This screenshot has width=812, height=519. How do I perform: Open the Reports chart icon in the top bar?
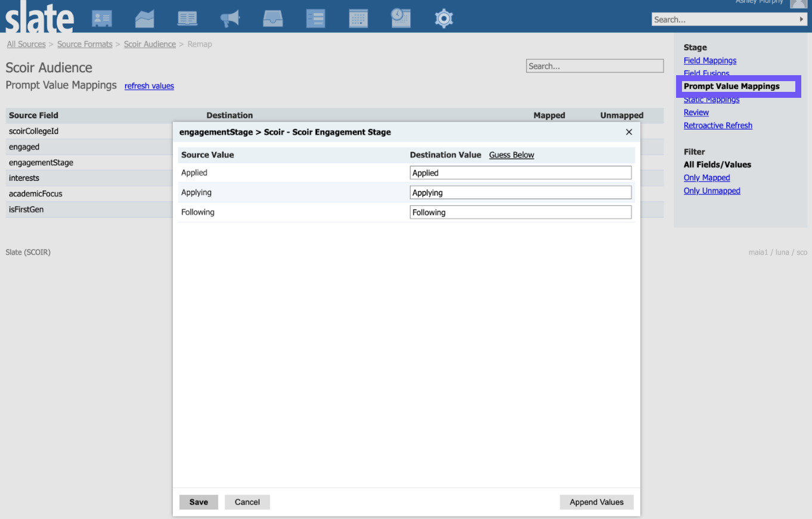coord(144,18)
